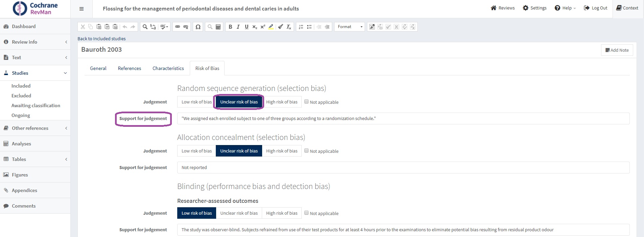
Task: Choose the text highlight color tool
Action: click(271, 27)
